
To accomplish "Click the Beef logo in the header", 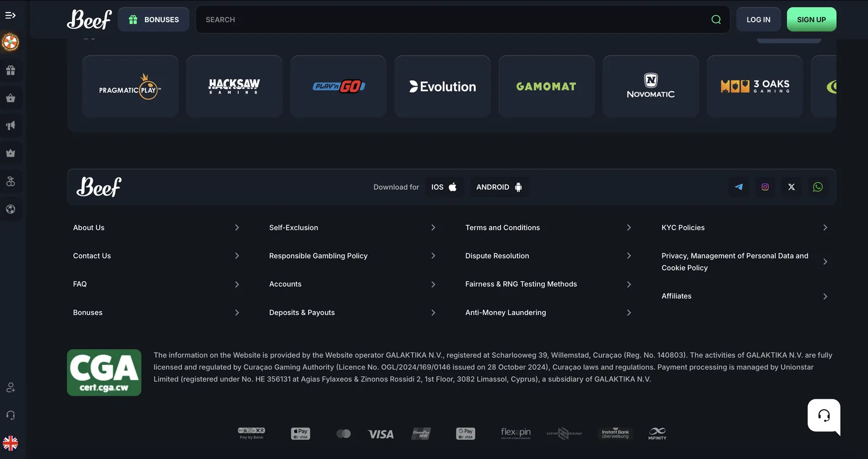I will pos(90,20).
